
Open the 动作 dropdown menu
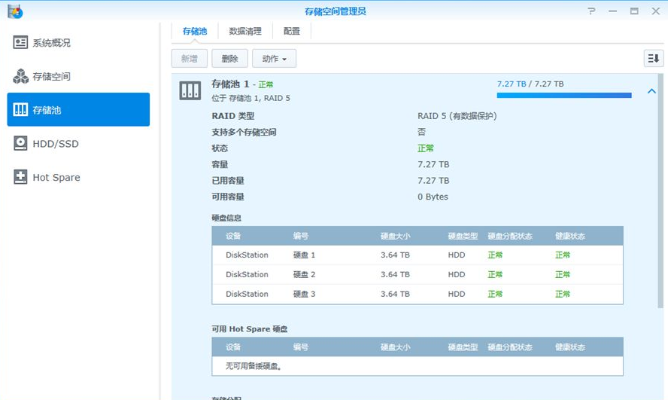pos(274,59)
